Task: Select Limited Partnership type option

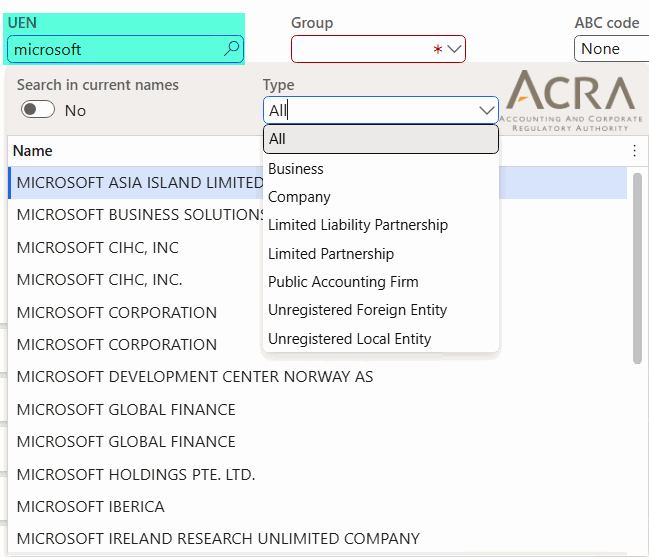Action: (x=381, y=254)
